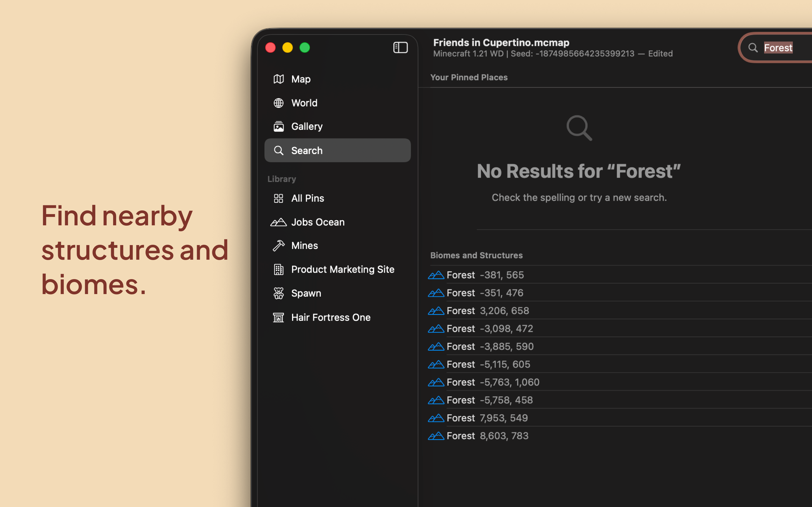The image size is (812, 507).
Task: Open the Map view icon
Action: 279,79
